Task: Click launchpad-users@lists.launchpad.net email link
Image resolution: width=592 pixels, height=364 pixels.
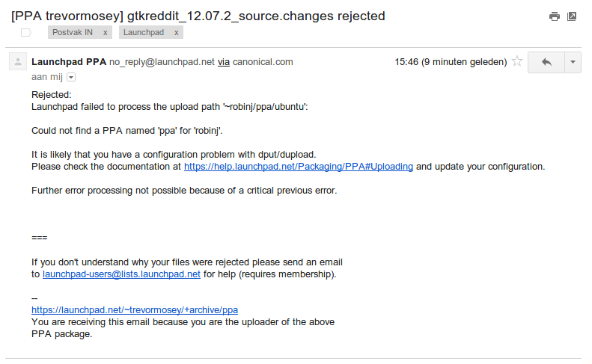Action: click(x=121, y=274)
